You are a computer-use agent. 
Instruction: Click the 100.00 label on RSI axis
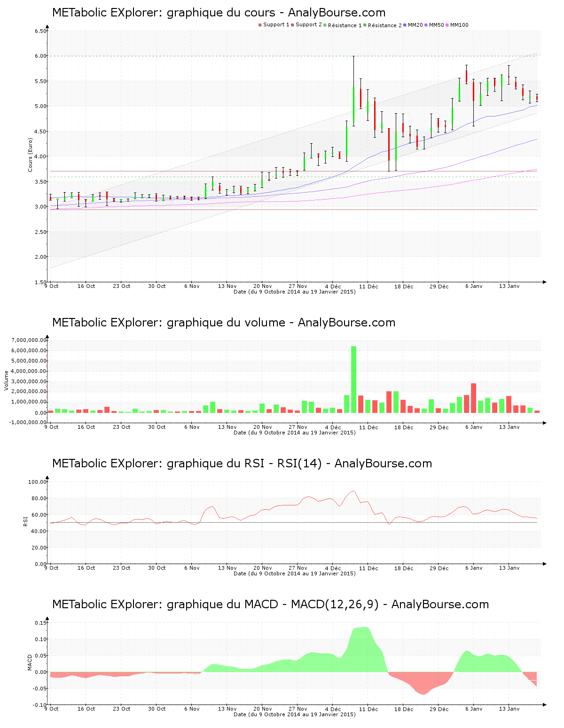(x=38, y=482)
